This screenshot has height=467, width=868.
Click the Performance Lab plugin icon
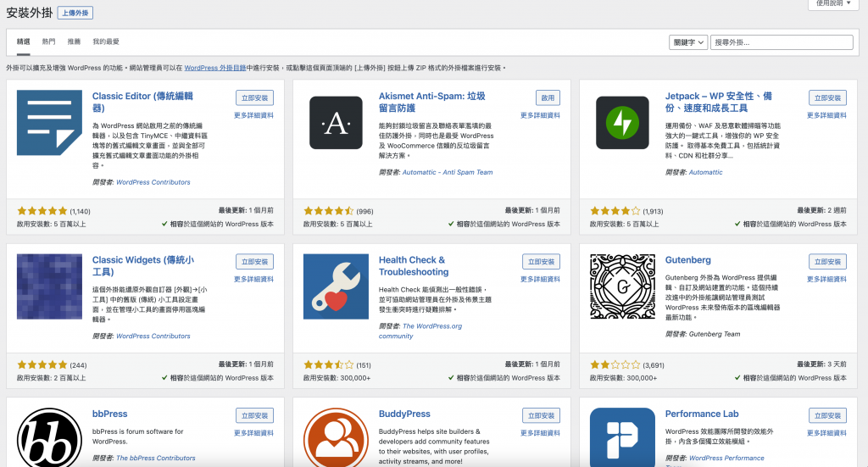click(622, 437)
